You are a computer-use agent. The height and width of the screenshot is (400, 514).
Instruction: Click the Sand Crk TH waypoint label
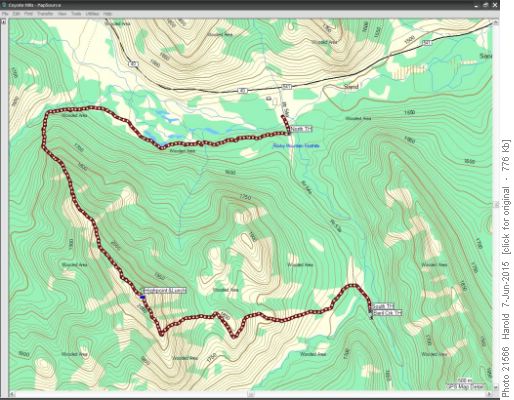coord(387,313)
